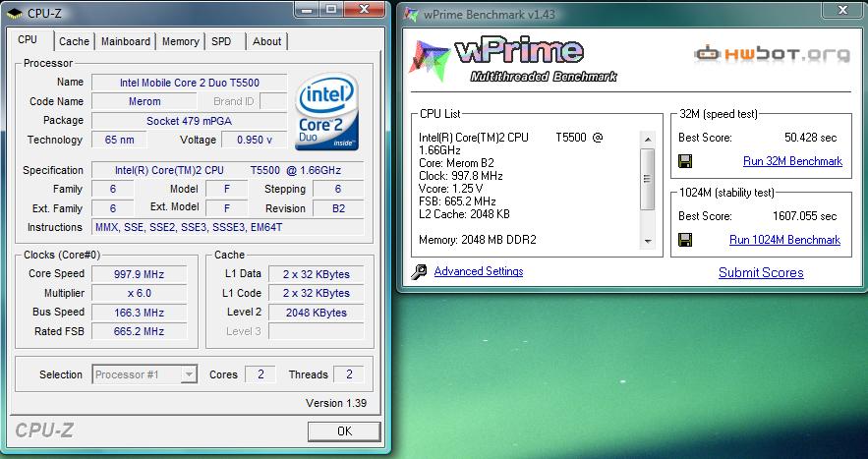
Task: Click the CPU List scroll up arrow
Action: click(648, 140)
